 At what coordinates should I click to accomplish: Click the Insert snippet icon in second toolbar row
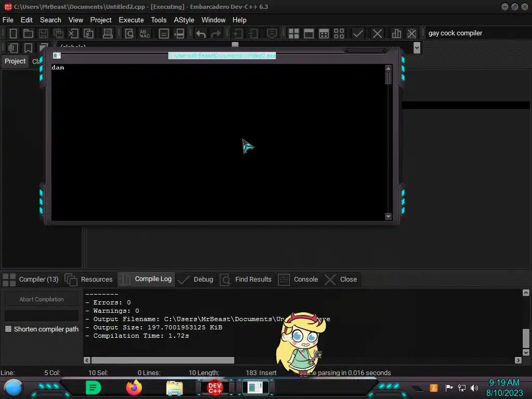point(13,48)
